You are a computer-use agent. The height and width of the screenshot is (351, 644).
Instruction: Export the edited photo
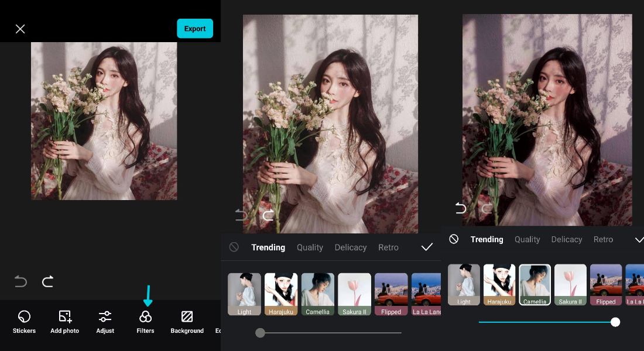coord(195,28)
